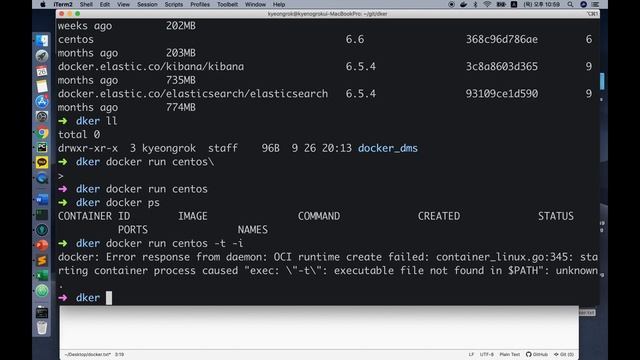Click the NAMES column header text

click(x=253, y=230)
